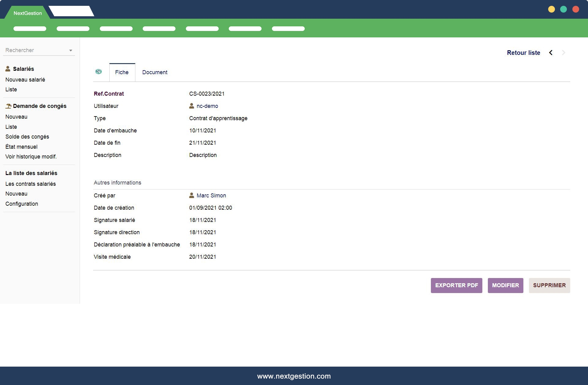Click the previous record chevron arrow

point(551,53)
